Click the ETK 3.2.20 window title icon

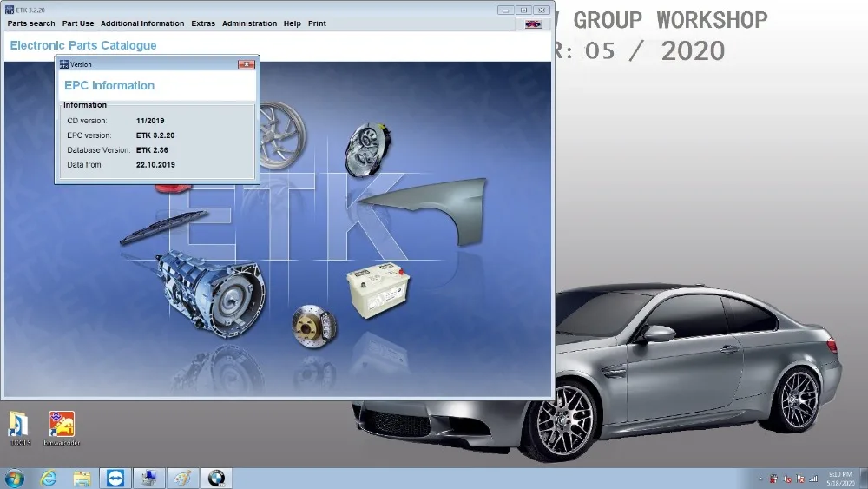10,10
